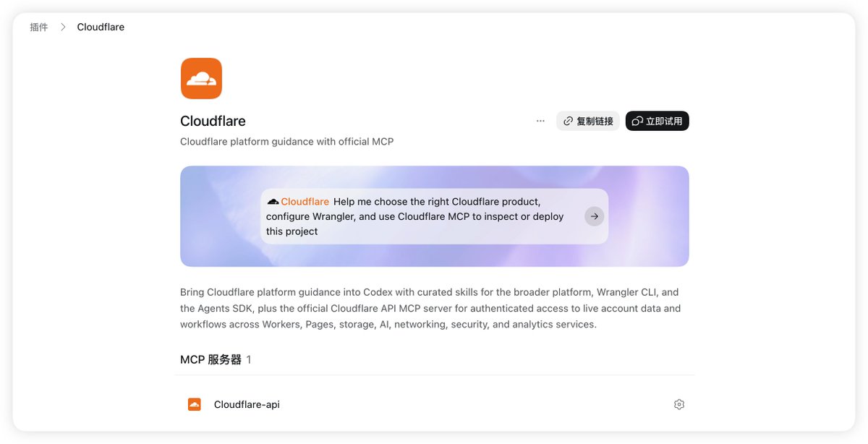Viewport: 868px width, 444px height.
Task: Click the orange Cloudflare tag in prompt
Action: click(x=305, y=202)
